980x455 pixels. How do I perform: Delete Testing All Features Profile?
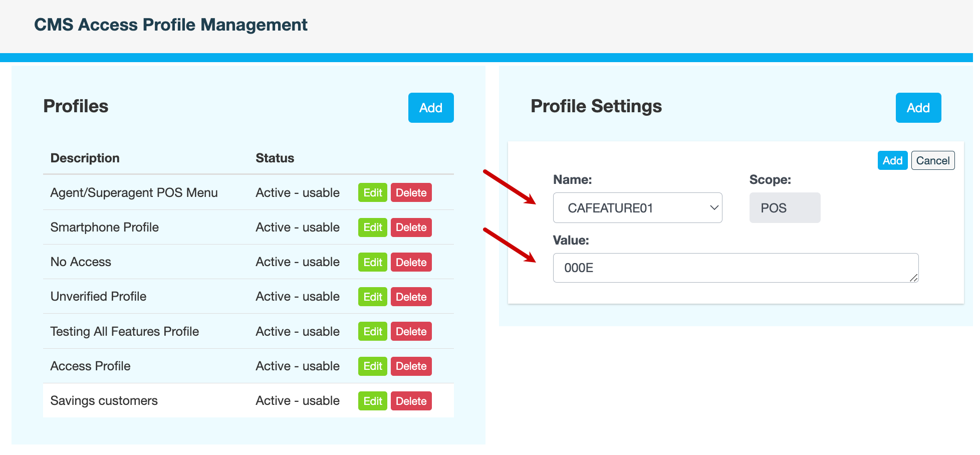coord(411,332)
